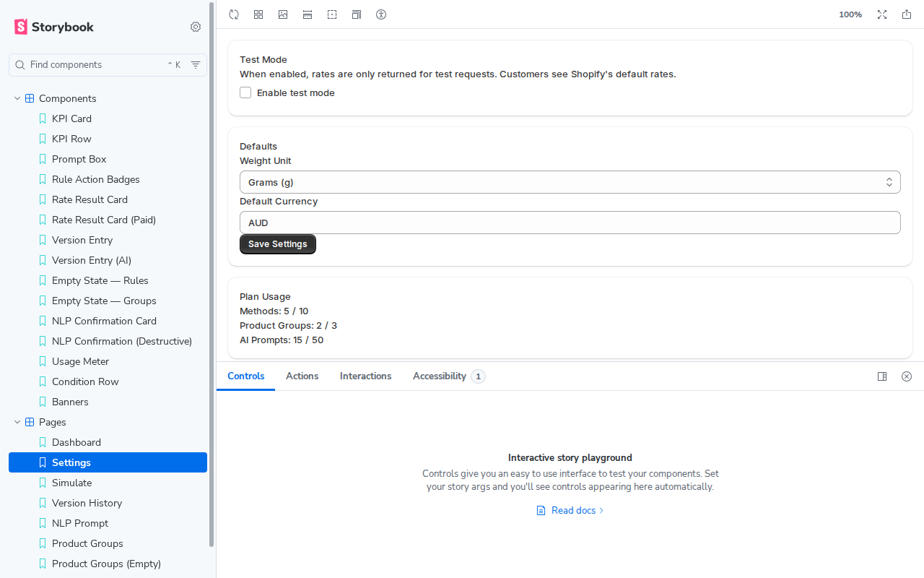924x578 pixels.
Task: Enable the test mode checkbox
Action: 245,92
